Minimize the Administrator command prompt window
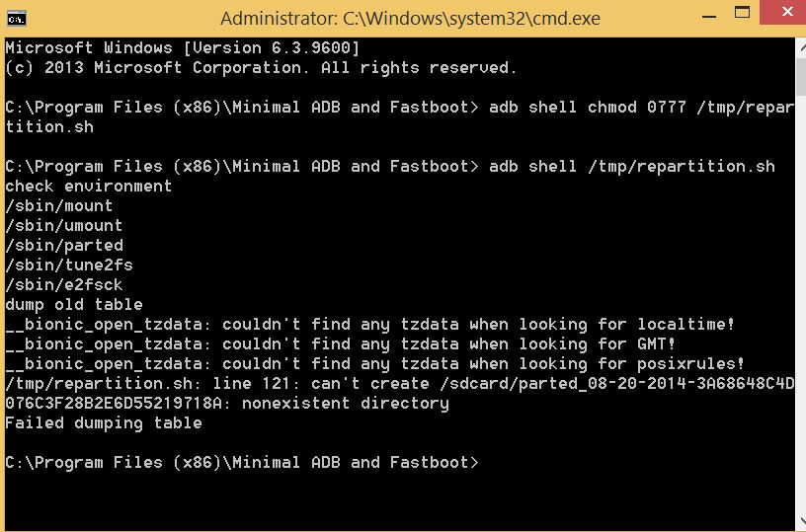 (709, 17)
